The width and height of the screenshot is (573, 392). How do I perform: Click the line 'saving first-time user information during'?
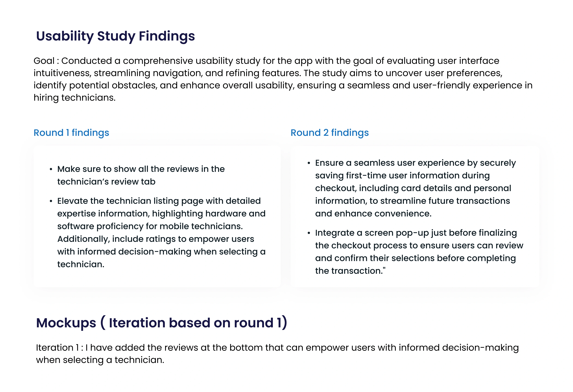[402, 176]
